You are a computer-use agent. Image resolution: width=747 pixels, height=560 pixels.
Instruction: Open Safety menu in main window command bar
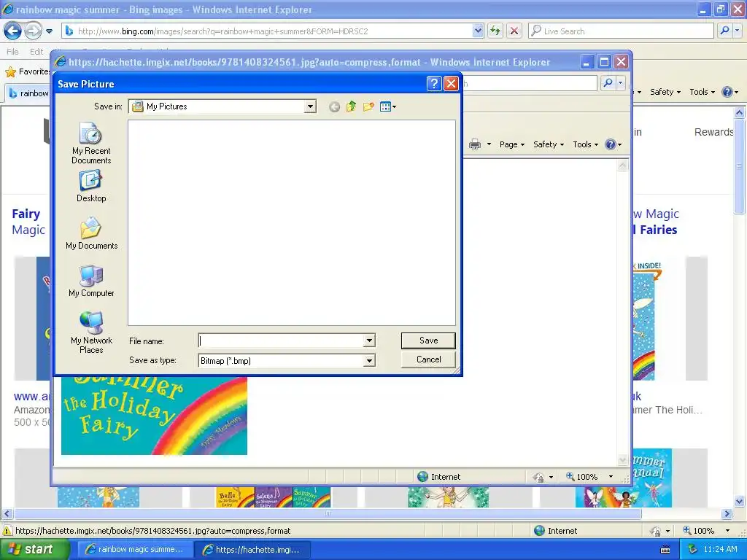tap(665, 92)
